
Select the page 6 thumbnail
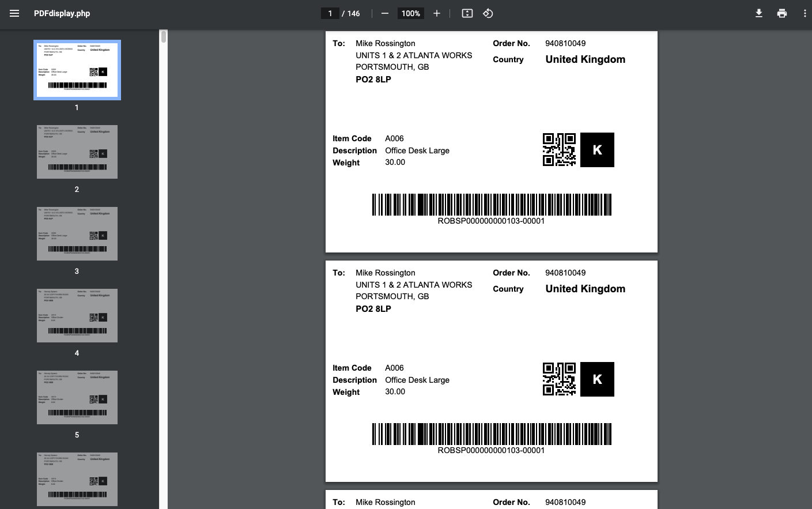pos(77,479)
